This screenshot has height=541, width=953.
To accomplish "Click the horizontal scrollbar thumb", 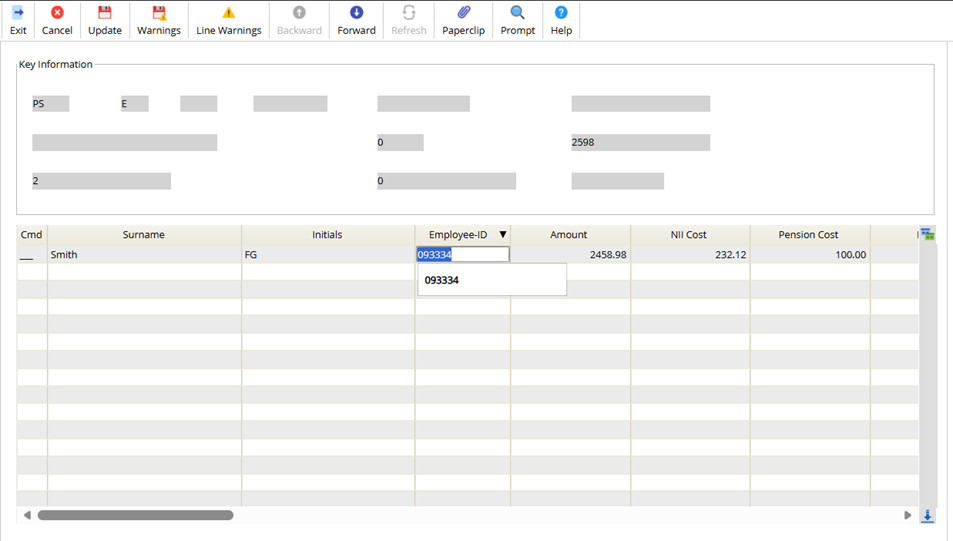I will click(136, 515).
